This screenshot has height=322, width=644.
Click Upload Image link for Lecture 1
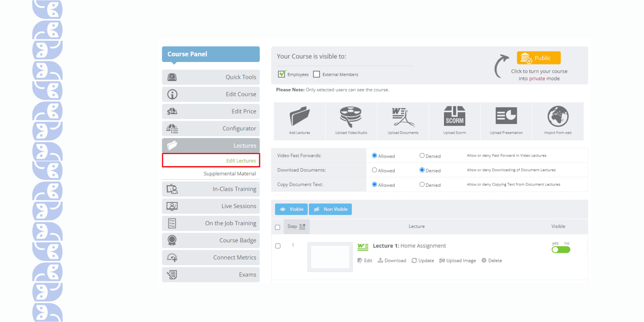457,260
